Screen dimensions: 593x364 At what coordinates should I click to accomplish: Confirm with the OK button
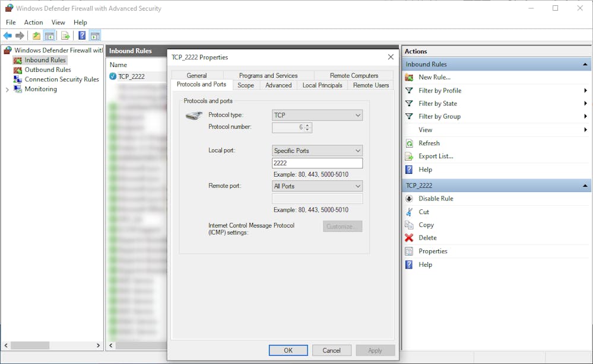tap(288, 350)
